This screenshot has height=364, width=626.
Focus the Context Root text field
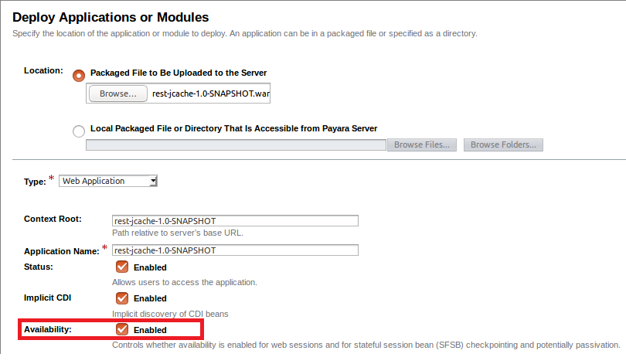[235, 221]
